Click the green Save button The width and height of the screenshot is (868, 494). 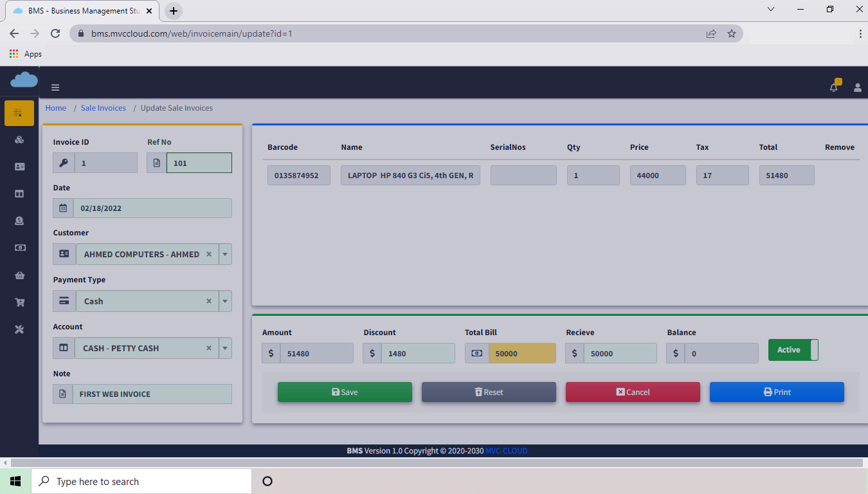coord(345,392)
